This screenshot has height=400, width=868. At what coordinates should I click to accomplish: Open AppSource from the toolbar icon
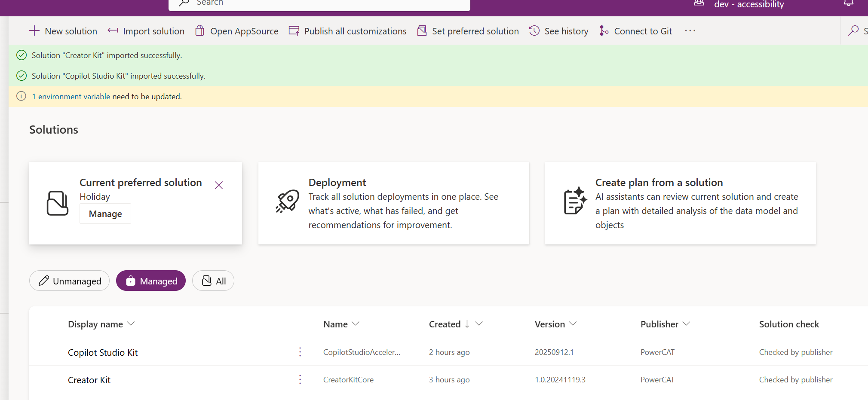pyautogui.click(x=200, y=31)
